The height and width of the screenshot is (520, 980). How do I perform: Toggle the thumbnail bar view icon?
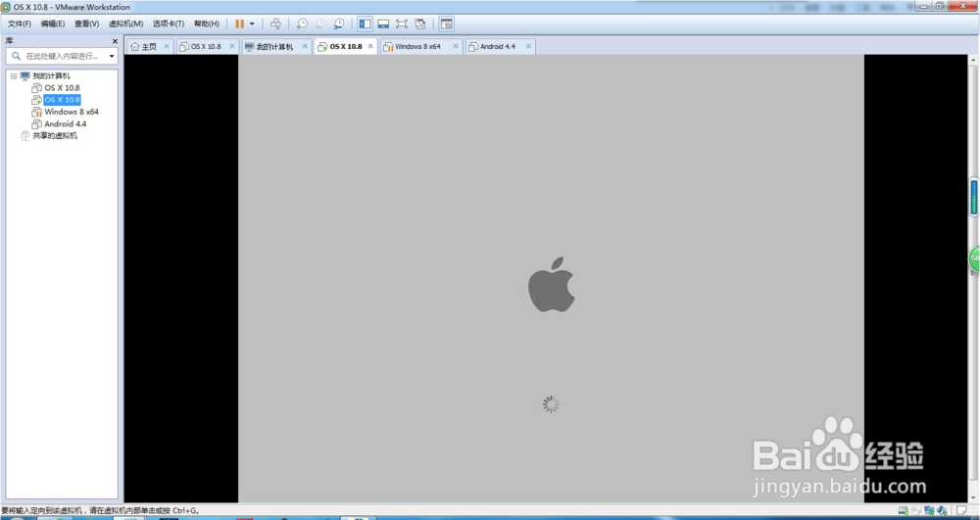point(383,24)
